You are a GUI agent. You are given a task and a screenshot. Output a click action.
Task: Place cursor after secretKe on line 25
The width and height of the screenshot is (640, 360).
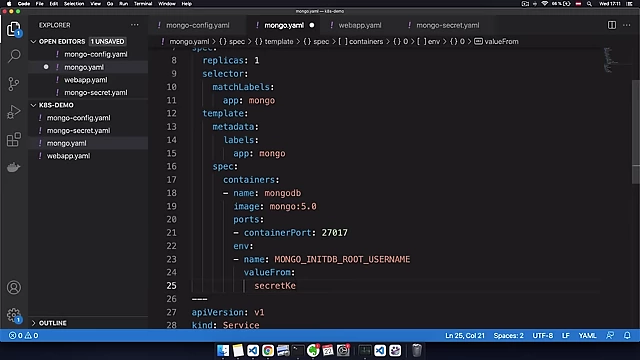coord(296,286)
